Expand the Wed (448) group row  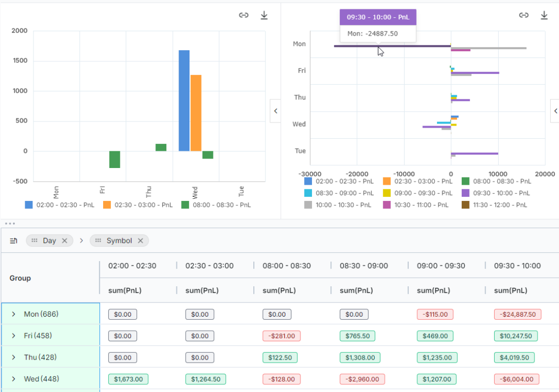[x=13, y=379]
